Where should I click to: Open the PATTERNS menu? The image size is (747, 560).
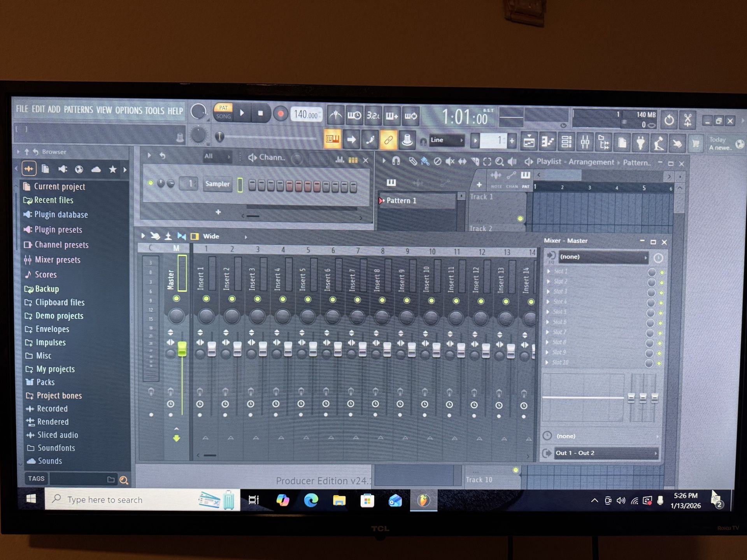pyautogui.click(x=78, y=110)
